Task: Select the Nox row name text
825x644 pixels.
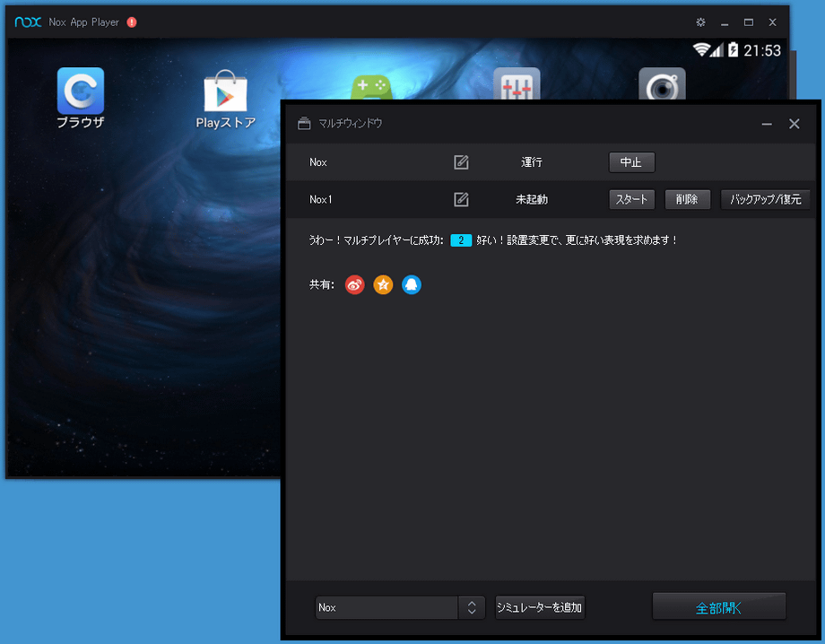Action: [x=317, y=162]
